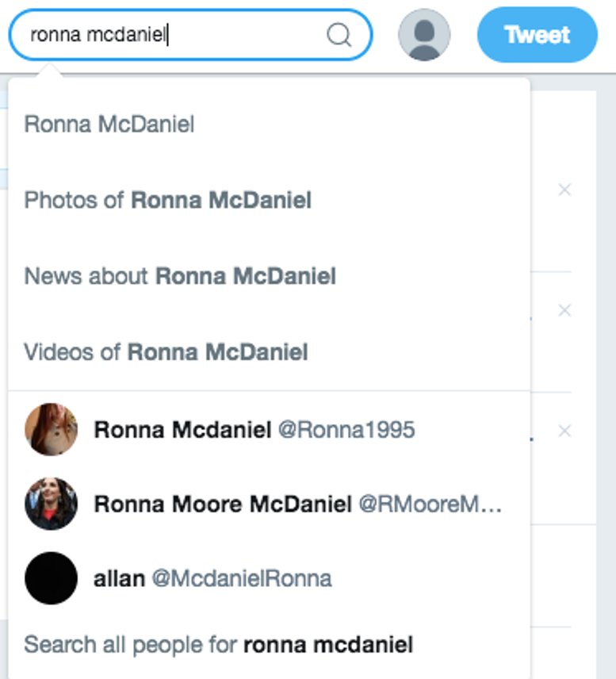Screen dimensions: 616x679
Task: Choose Photos of Ronna McDaniel suggestion
Action: pos(168,200)
